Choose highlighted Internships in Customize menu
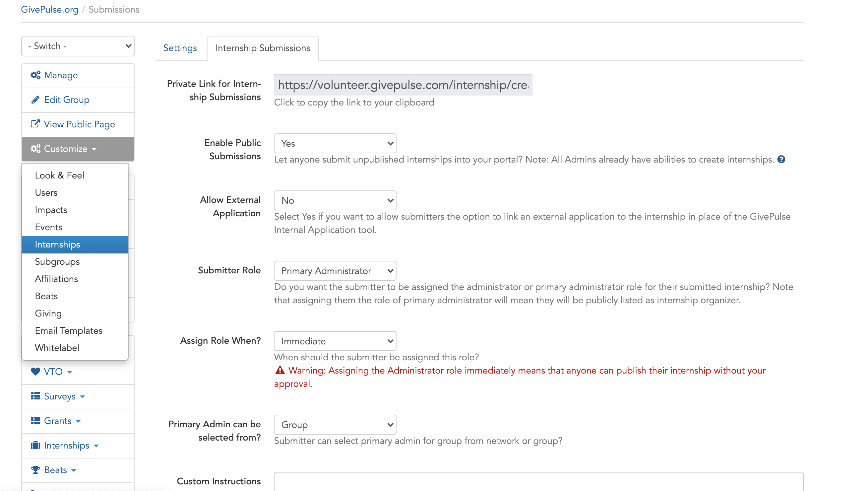The width and height of the screenshot is (868, 491). point(75,245)
